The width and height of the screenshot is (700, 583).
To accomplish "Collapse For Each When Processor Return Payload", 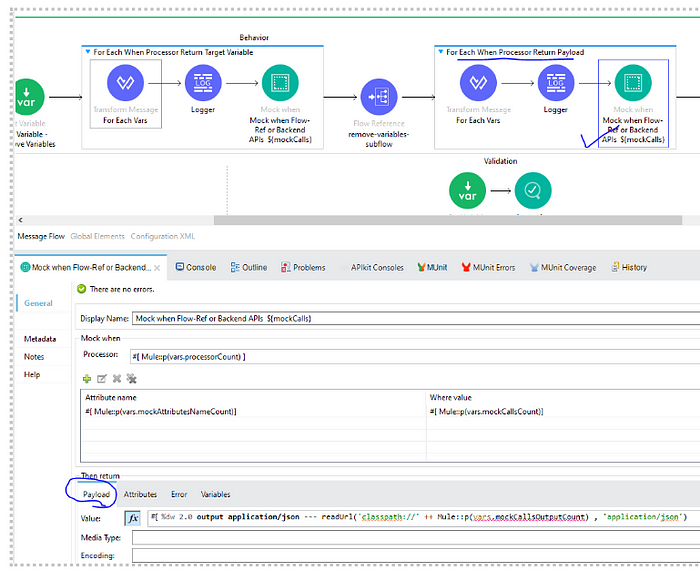I will click(x=441, y=52).
